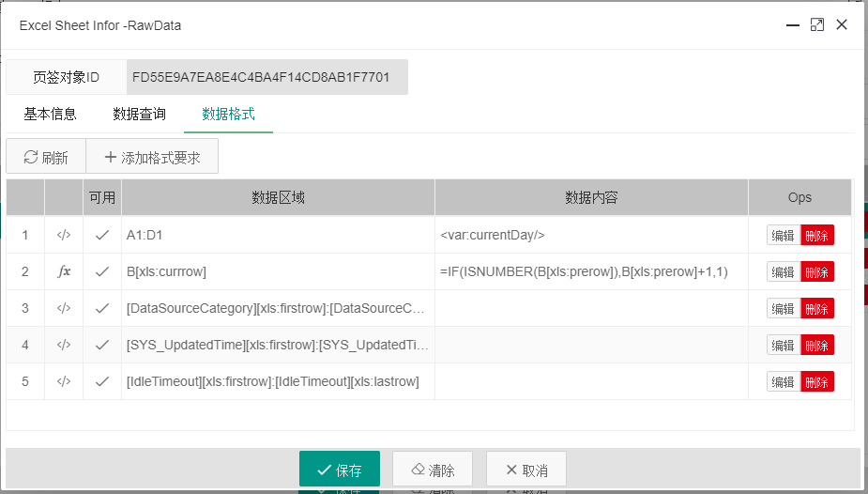Select the 数据格式 tab
This screenshot has width=868, height=494.
pyautogui.click(x=228, y=114)
